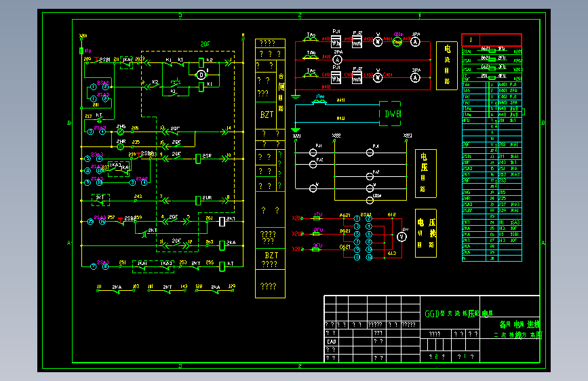Click the white D motor circle symbol
This screenshot has width=588, height=381.
201,75
